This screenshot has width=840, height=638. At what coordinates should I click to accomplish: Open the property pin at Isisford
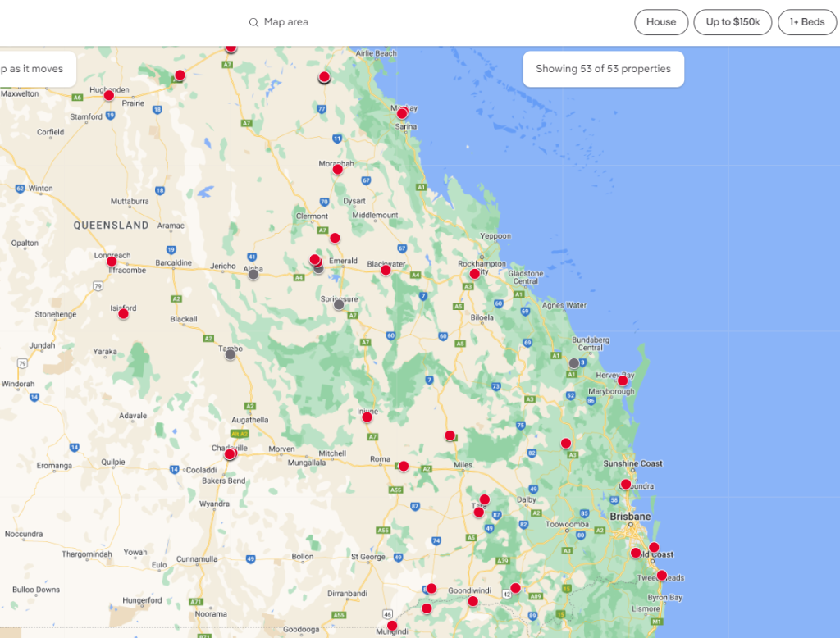tap(123, 313)
